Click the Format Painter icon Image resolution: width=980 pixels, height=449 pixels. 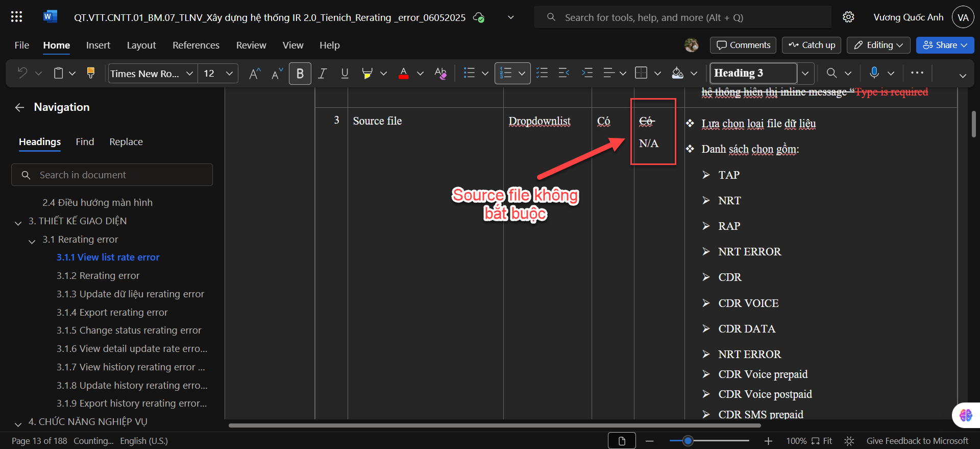(x=91, y=73)
